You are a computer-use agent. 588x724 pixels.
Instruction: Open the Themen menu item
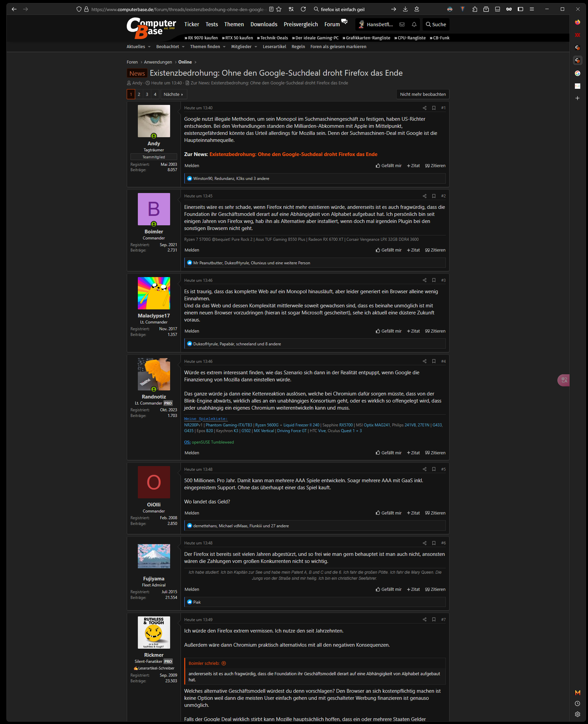(x=234, y=25)
